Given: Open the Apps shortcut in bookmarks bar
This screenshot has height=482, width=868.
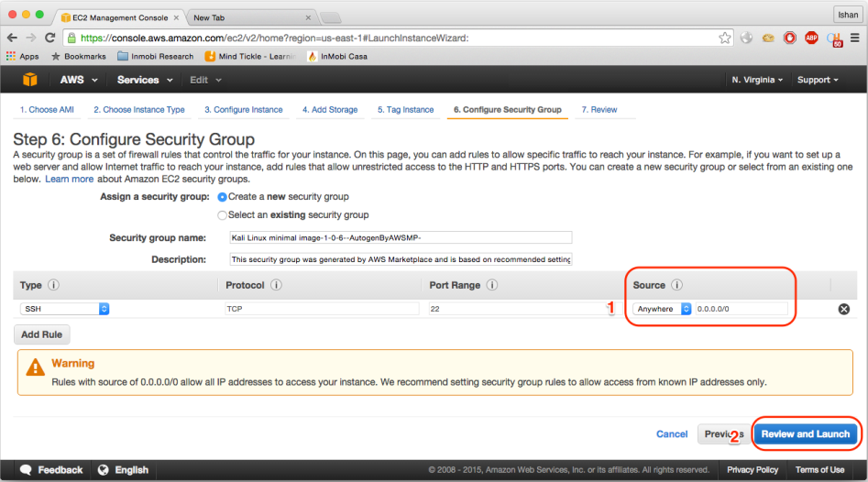Looking at the screenshot, I should (x=23, y=56).
